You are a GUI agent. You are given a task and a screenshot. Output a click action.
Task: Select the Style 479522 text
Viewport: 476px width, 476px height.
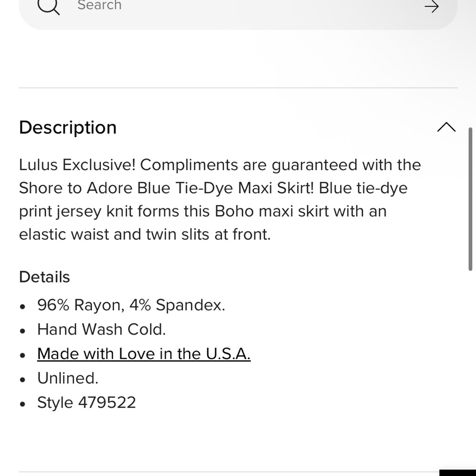(87, 403)
